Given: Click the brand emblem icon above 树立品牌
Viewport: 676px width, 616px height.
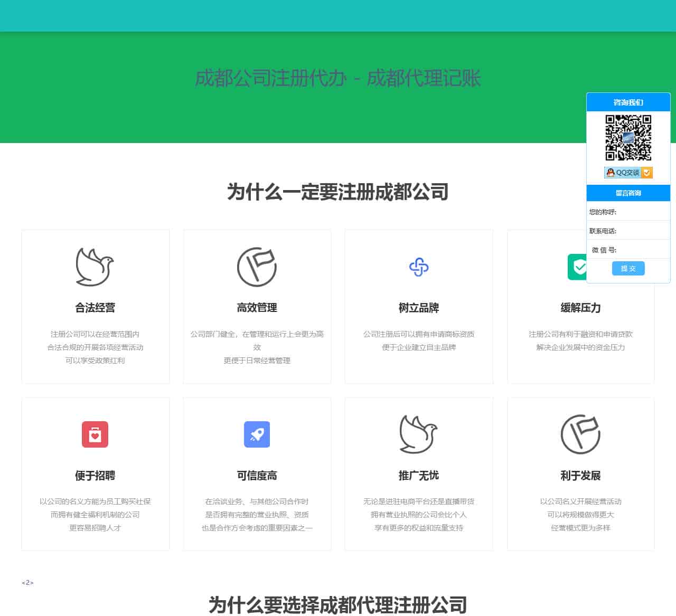Looking at the screenshot, I should [419, 266].
